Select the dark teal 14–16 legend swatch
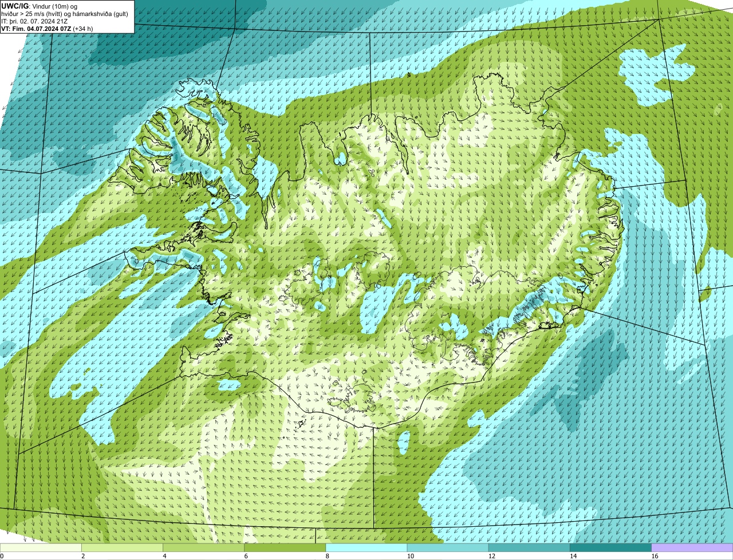The width and height of the screenshot is (733, 560). pyautogui.click(x=611, y=547)
